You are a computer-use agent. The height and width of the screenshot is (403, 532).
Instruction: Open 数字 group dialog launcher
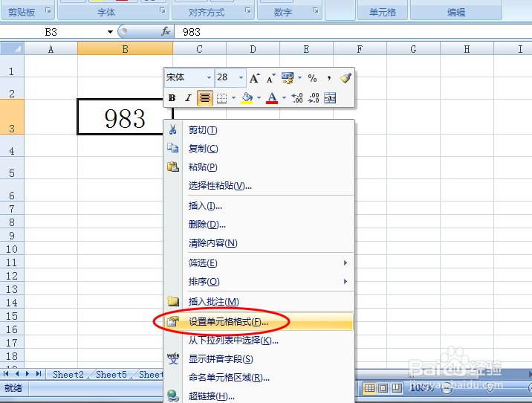[x=316, y=11]
